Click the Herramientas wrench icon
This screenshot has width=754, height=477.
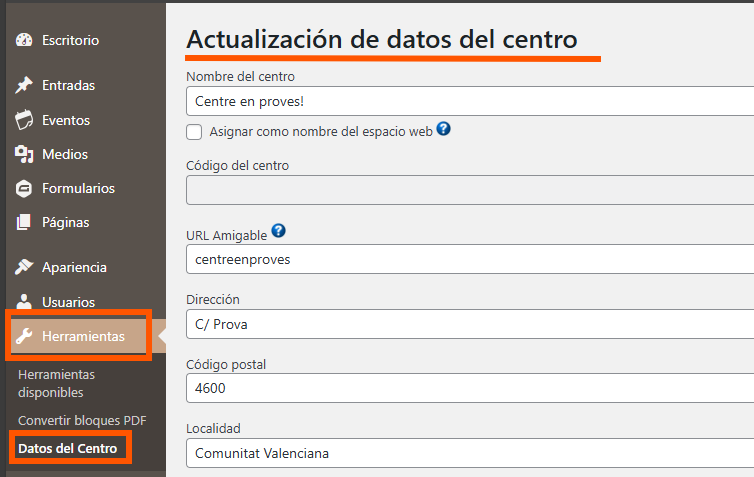pos(25,337)
